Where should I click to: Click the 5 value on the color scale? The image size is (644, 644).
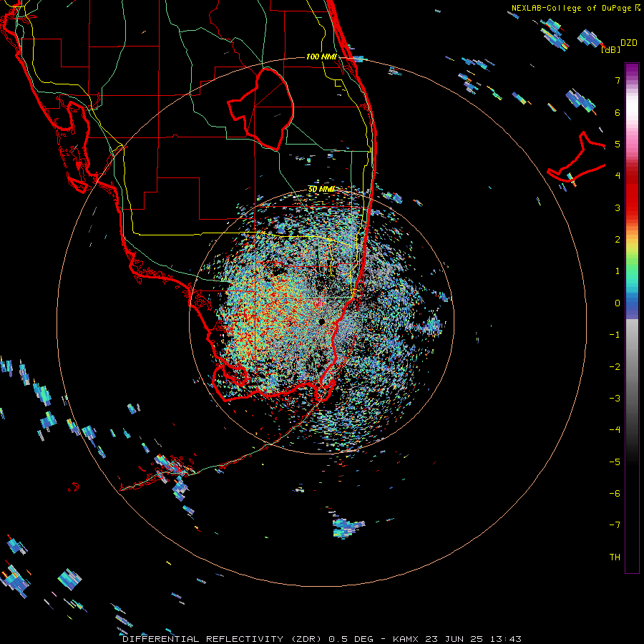(x=618, y=144)
